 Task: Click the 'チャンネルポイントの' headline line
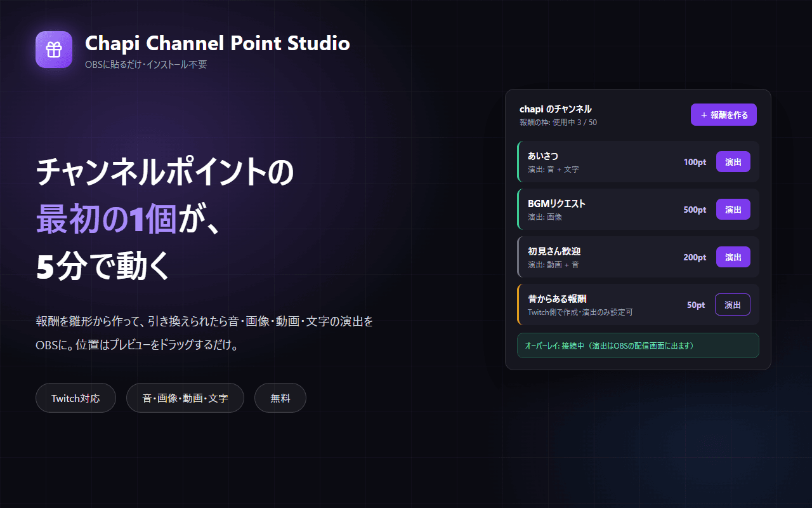[165, 171]
